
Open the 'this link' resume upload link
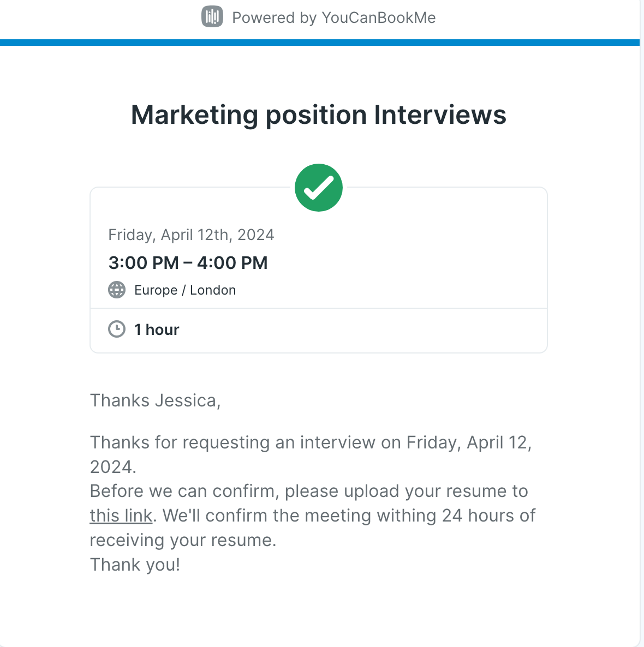[x=121, y=516]
